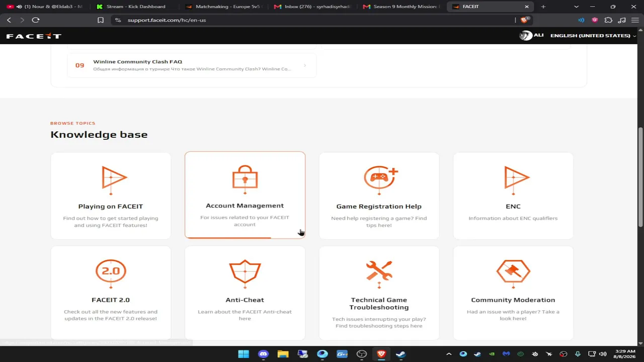Open the ALI user profile avatar
Screen dimensions: 644x362
[526, 36]
